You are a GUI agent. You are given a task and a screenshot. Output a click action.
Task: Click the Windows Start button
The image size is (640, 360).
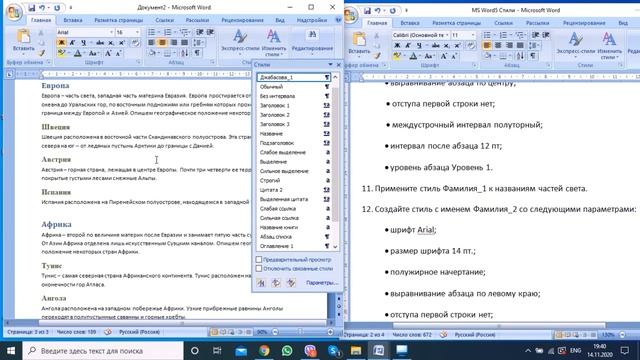tap(11, 351)
